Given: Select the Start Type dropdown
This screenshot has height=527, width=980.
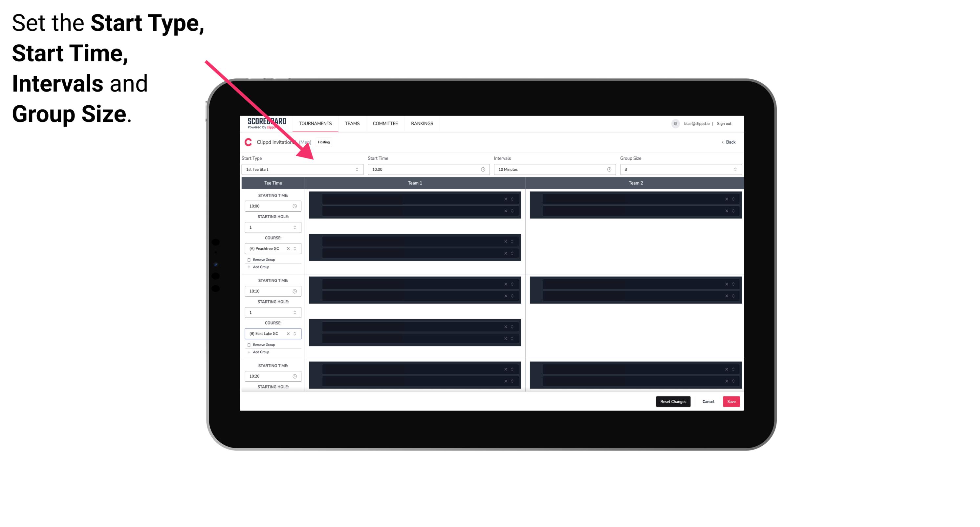Looking at the screenshot, I should pos(300,169).
